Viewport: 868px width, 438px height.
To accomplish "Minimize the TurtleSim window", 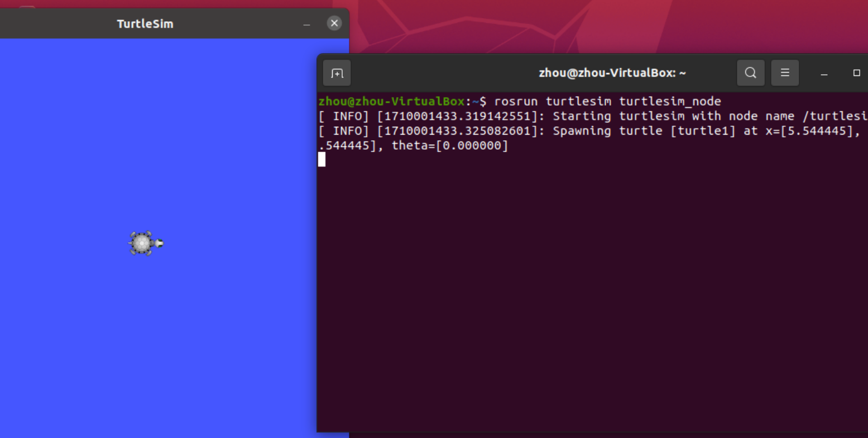I will pos(306,24).
